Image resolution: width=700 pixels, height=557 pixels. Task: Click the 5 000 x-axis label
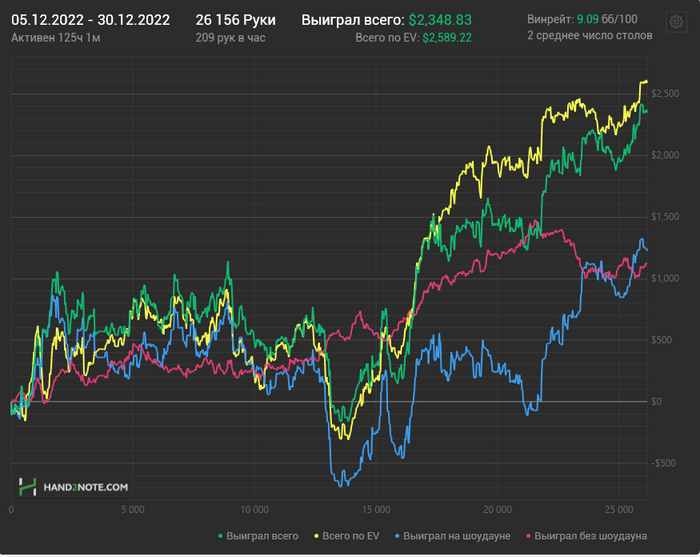(133, 509)
